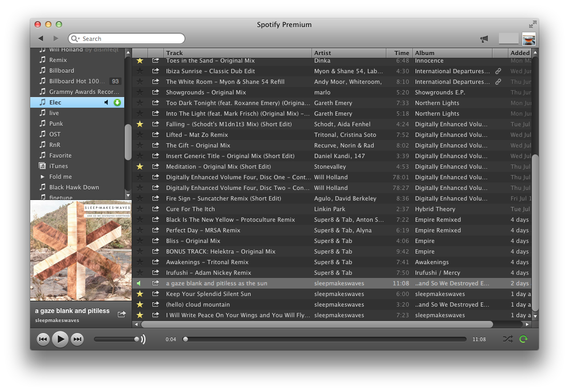Unstar the Meditation Original Mix track
The height and width of the screenshot is (392, 569).
click(140, 167)
